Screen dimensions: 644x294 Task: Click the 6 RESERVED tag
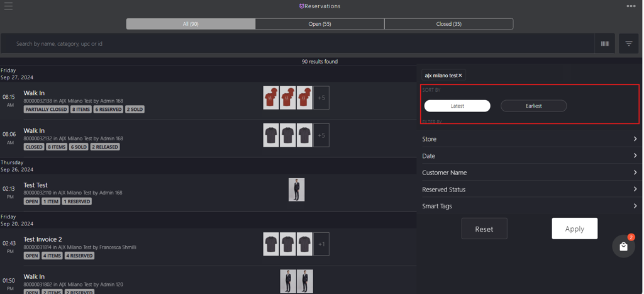click(x=108, y=110)
